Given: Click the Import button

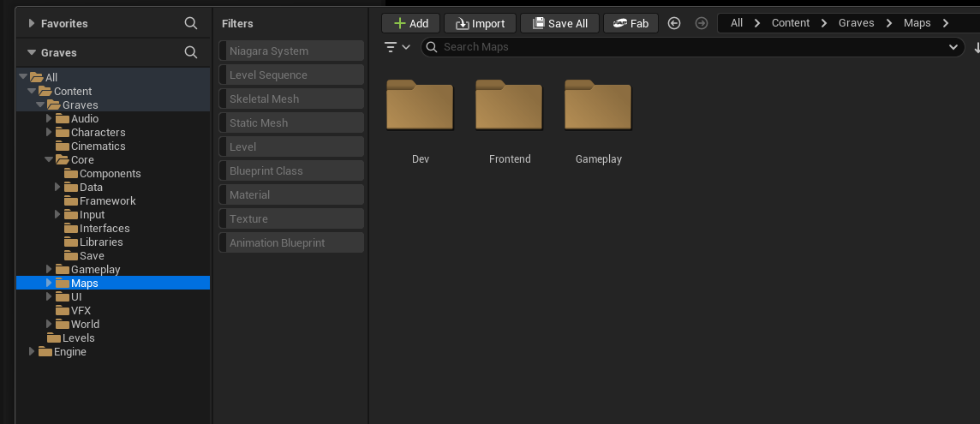Looking at the screenshot, I should (480, 23).
